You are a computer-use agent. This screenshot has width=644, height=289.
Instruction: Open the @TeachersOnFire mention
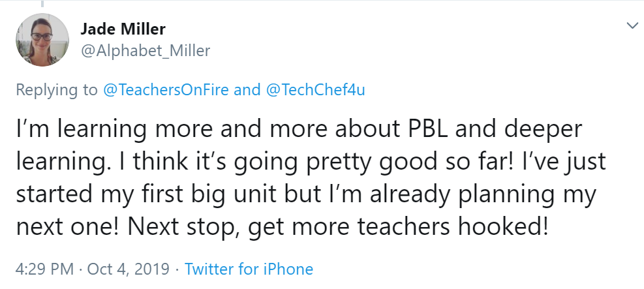click(166, 89)
